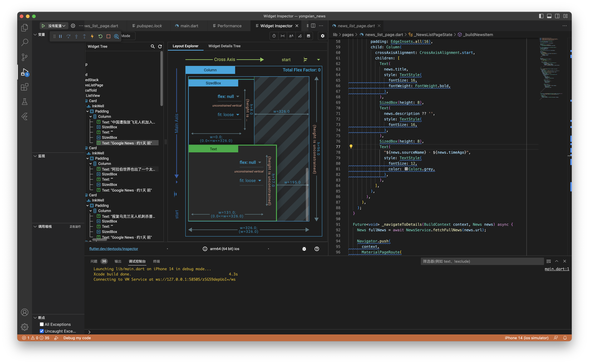Open the Accounts menu icon
589x364 pixels.
24,312
